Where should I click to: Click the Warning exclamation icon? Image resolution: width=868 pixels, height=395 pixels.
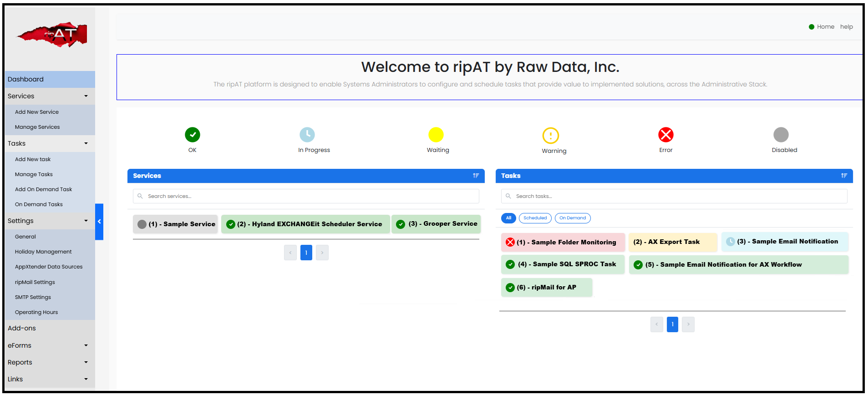pyautogui.click(x=550, y=136)
